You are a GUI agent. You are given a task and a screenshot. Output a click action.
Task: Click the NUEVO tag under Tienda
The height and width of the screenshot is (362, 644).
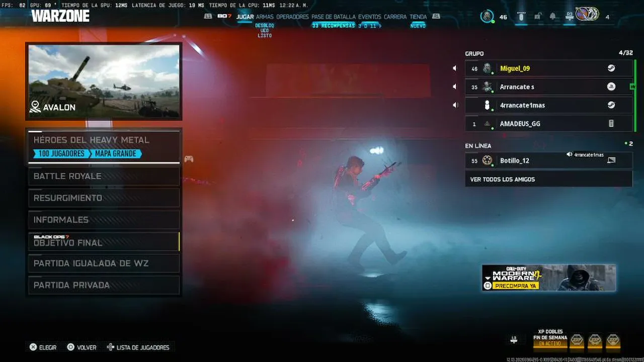point(418,26)
